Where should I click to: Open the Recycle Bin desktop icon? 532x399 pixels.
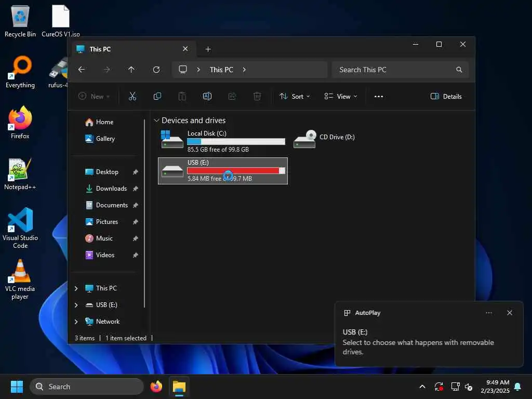coord(20,21)
